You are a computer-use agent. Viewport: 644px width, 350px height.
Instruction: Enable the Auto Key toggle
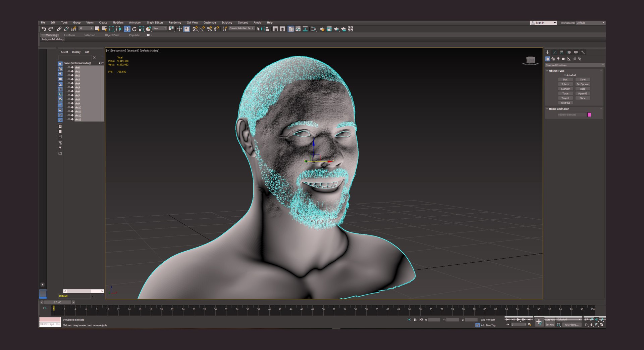[550, 320]
